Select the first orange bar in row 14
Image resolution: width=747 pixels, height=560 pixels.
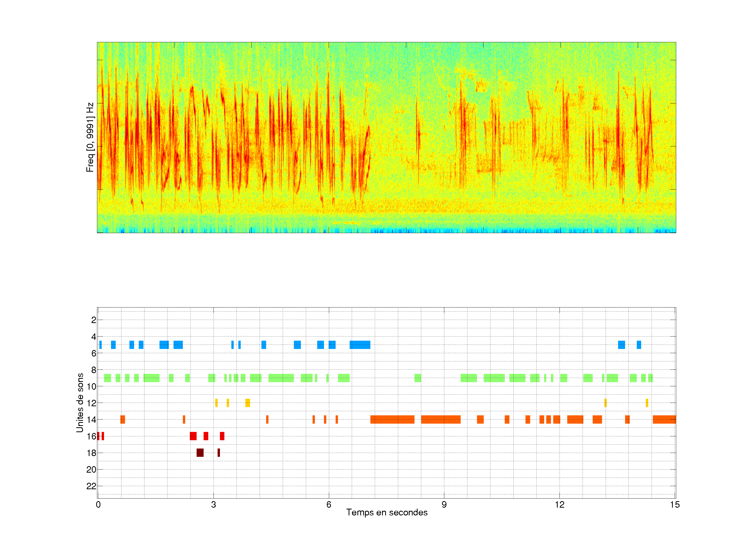click(x=123, y=419)
